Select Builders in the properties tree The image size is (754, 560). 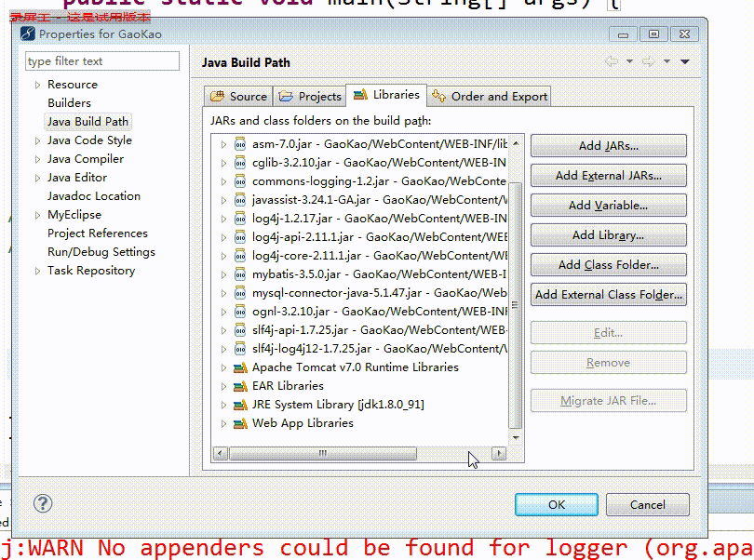tap(69, 103)
